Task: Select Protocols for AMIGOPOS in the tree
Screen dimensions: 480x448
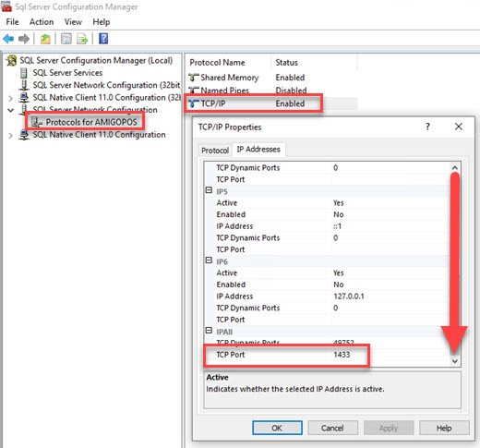Action: (x=91, y=122)
